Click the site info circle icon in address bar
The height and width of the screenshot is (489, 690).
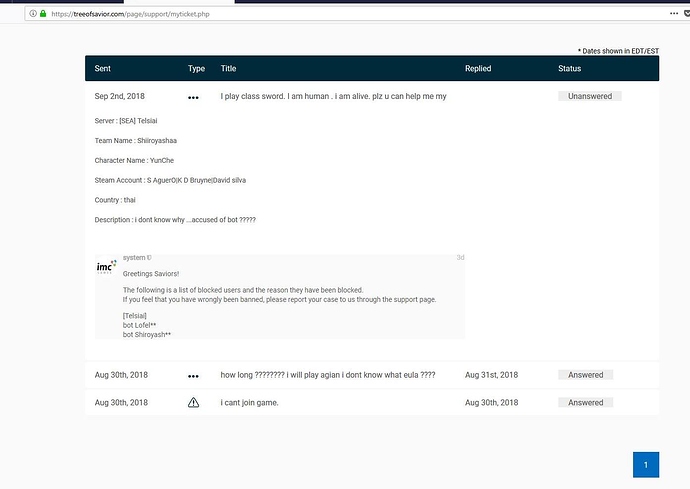pos(32,13)
